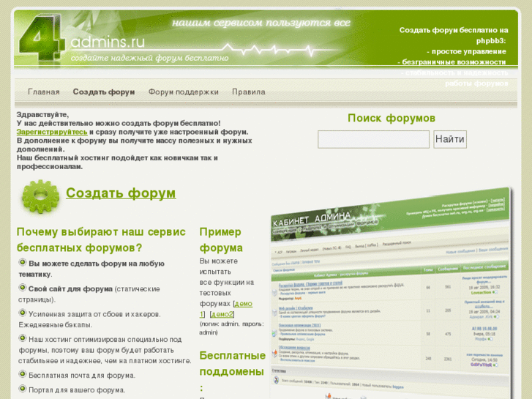This screenshot has width=532, height=399.
Task: Open the Правила navigation item
Action: point(249,92)
